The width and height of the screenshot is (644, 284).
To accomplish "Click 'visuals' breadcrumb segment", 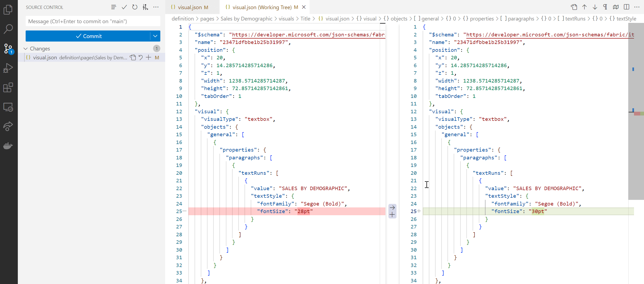I will click(x=286, y=19).
